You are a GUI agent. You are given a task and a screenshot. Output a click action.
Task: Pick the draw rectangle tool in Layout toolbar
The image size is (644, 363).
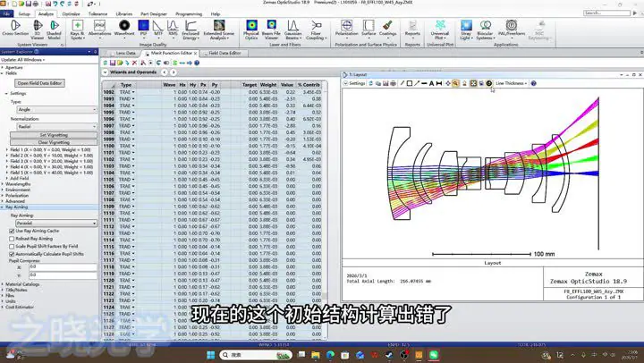(x=410, y=83)
